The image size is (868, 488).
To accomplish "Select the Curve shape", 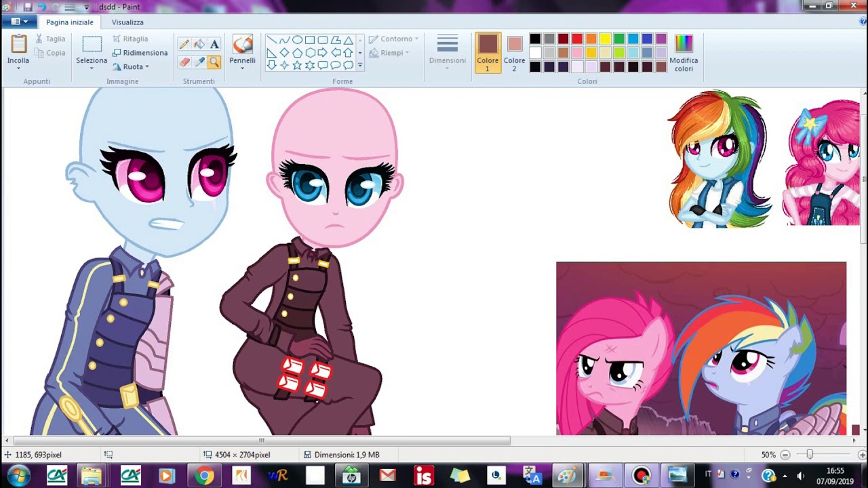I will tap(284, 40).
